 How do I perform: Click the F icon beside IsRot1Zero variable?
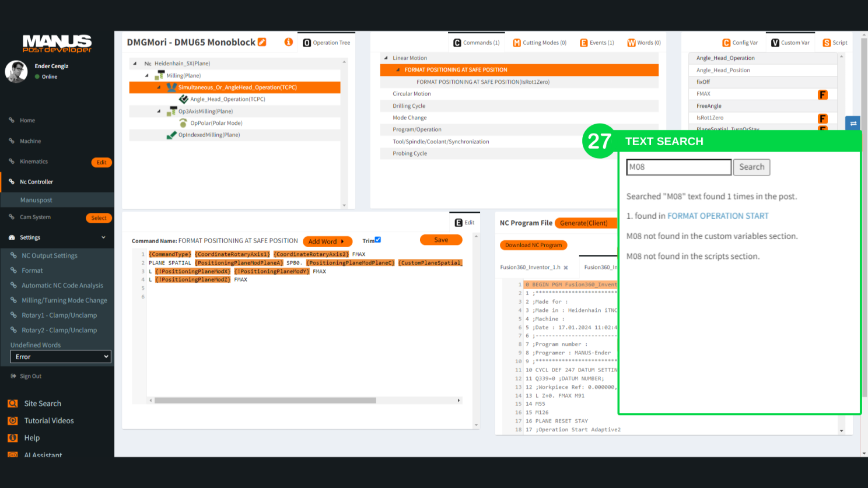pos(822,118)
